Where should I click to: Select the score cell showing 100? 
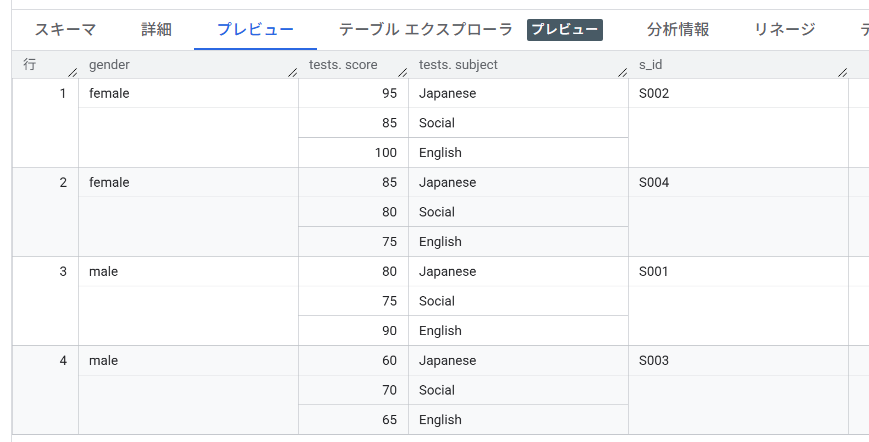tap(383, 153)
